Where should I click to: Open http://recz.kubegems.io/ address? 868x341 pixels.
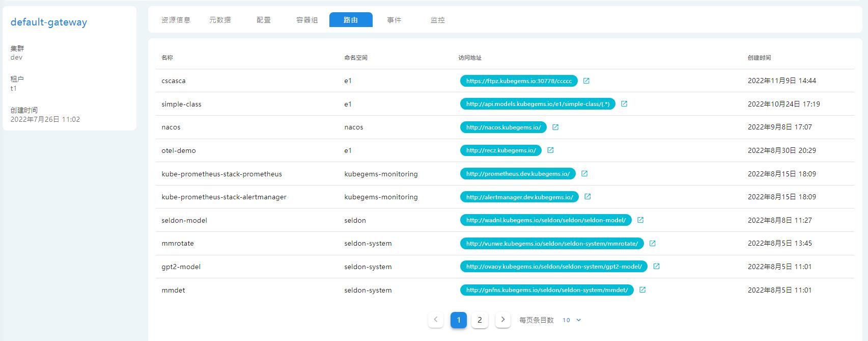(501, 150)
